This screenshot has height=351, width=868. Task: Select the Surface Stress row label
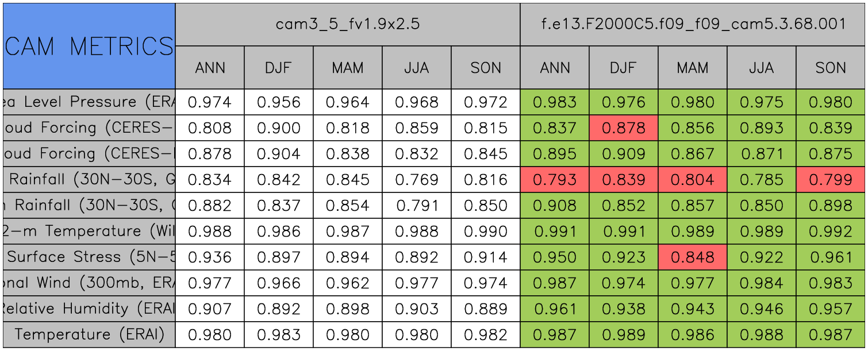[89, 257]
